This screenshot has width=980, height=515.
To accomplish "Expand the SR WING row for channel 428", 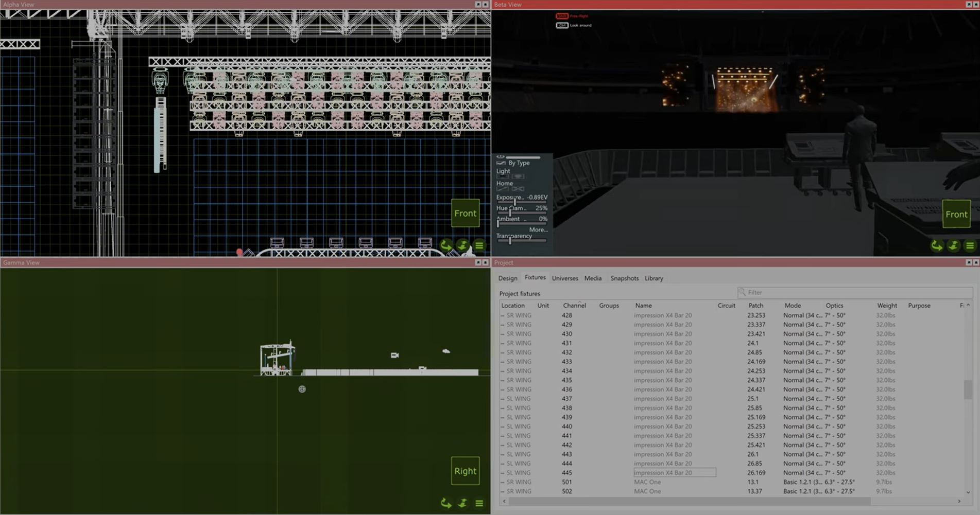I will (503, 315).
